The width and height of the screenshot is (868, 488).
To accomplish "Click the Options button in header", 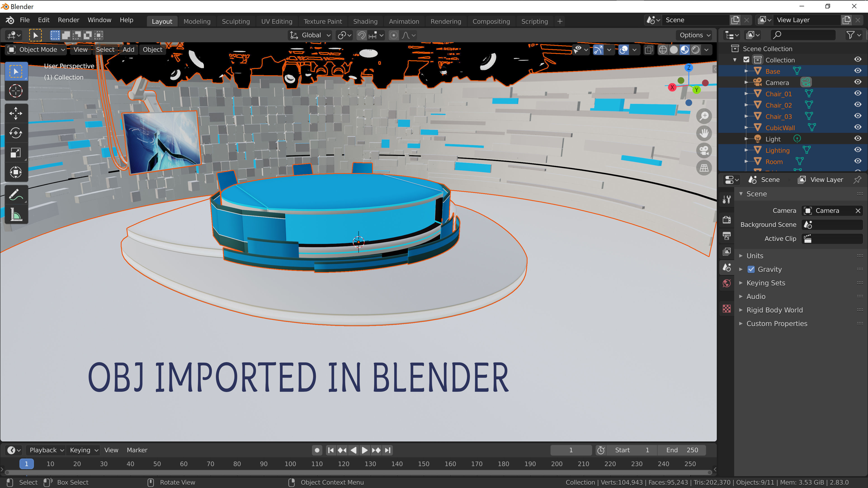I will (x=694, y=35).
